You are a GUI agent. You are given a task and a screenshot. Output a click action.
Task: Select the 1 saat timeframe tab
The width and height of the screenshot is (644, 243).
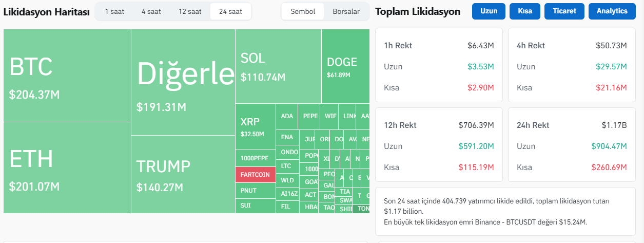tap(114, 11)
